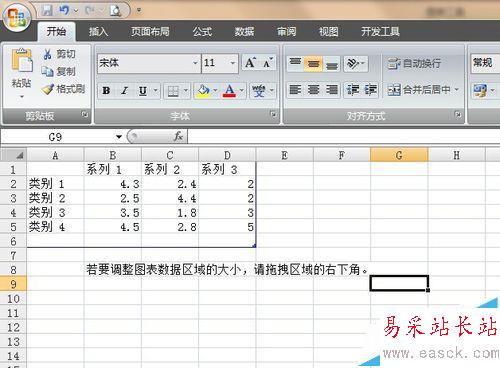
Task: Apply the red font color A
Action: pyautogui.click(x=229, y=91)
